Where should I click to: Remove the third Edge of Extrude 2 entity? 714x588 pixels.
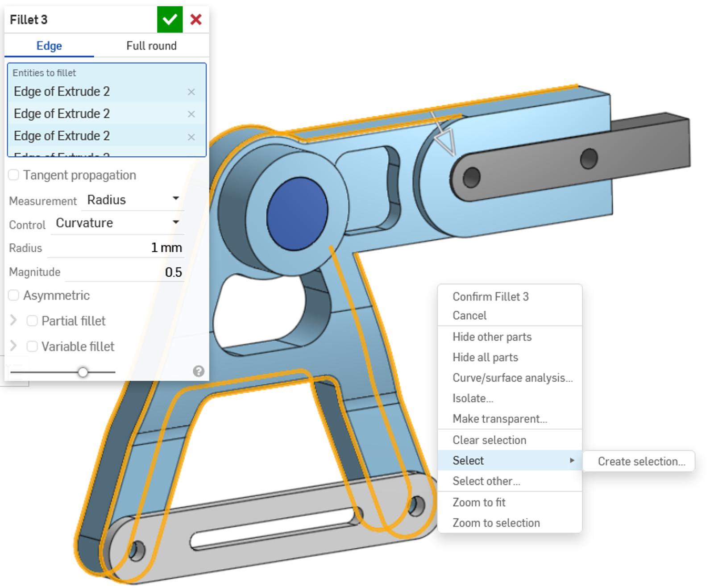191,136
